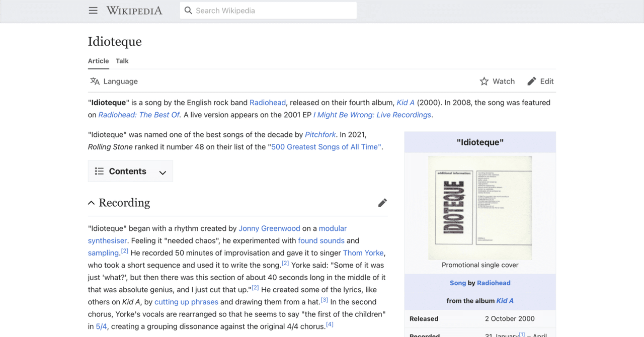Open the Language selector

point(114,81)
